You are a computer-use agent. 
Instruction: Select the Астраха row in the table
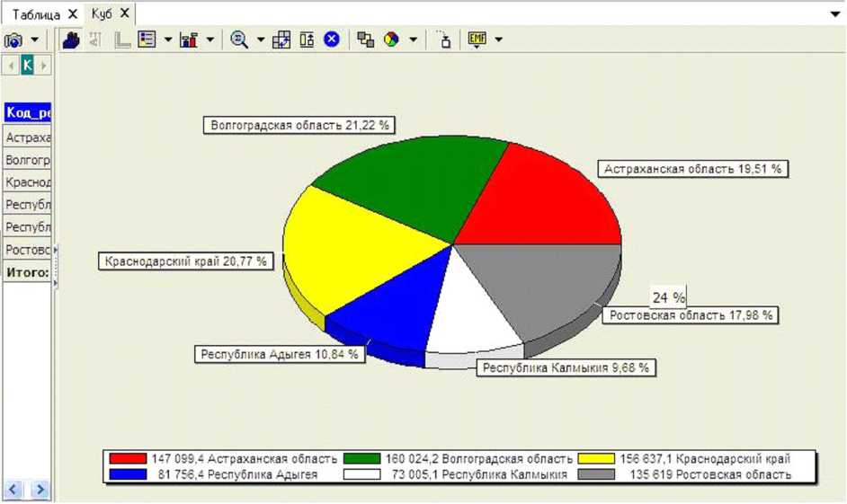pos(28,137)
